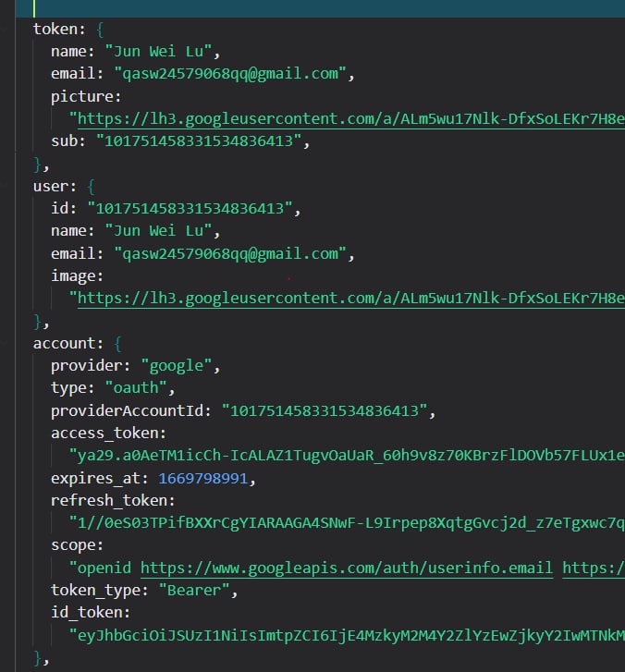Select the sub value "101751458331534836413"
The image size is (625, 672).
[x=199, y=141]
